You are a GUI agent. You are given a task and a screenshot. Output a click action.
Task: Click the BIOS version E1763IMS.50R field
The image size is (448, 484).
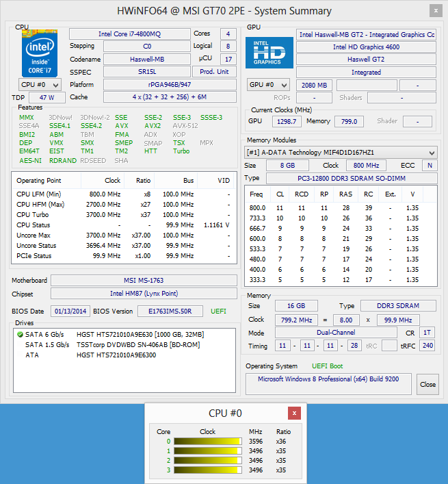(170, 311)
